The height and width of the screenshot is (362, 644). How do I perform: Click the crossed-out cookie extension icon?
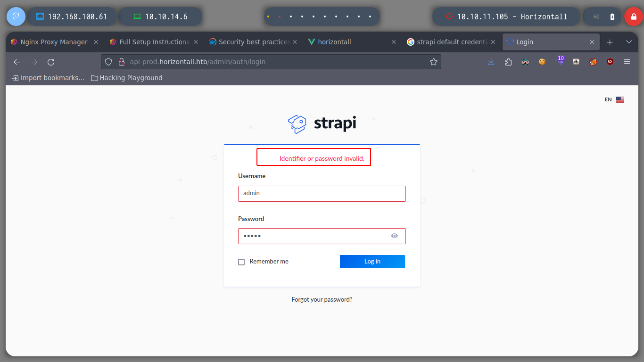click(593, 62)
